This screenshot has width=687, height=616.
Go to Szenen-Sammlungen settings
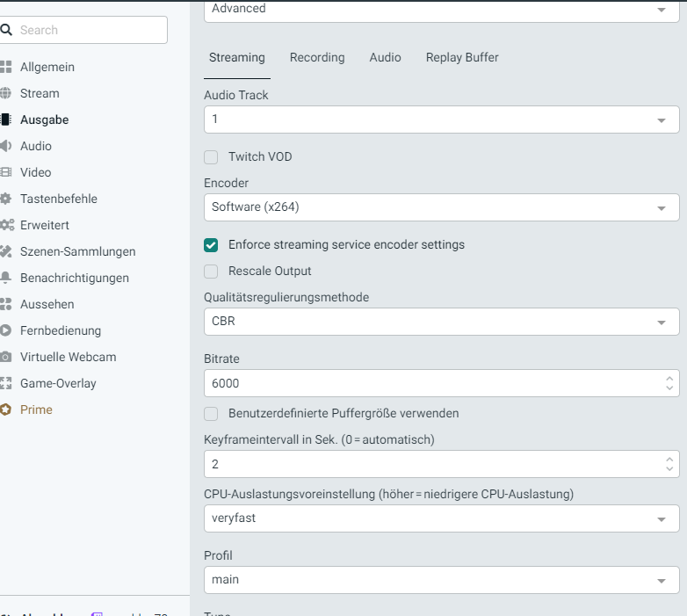coord(77,251)
